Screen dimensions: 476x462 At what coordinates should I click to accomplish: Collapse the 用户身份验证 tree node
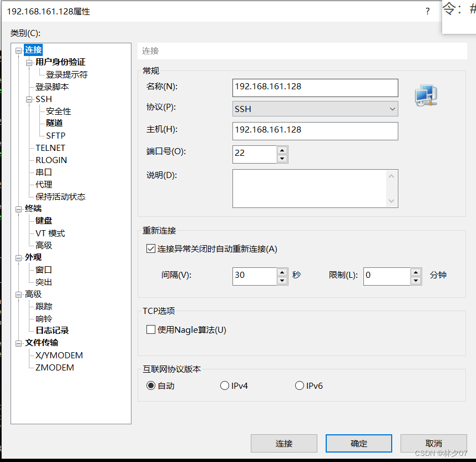tap(29, 63)
